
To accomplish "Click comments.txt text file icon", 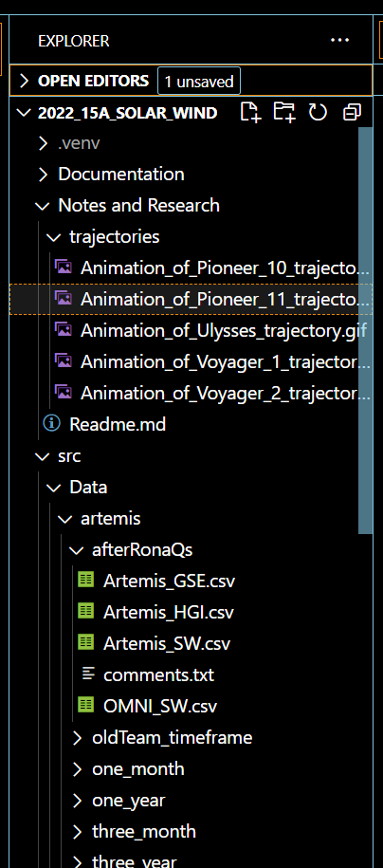I will (88, 674).
